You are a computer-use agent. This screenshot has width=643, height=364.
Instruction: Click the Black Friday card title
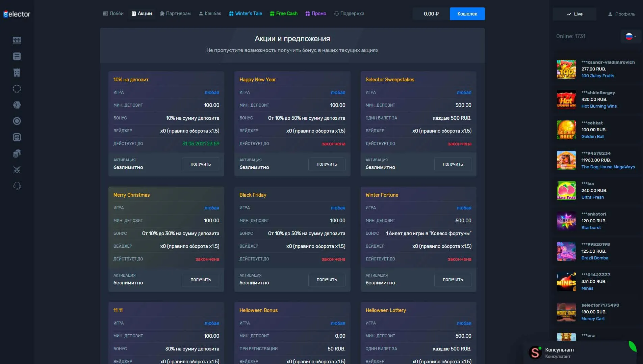click(x=253, y=195)
